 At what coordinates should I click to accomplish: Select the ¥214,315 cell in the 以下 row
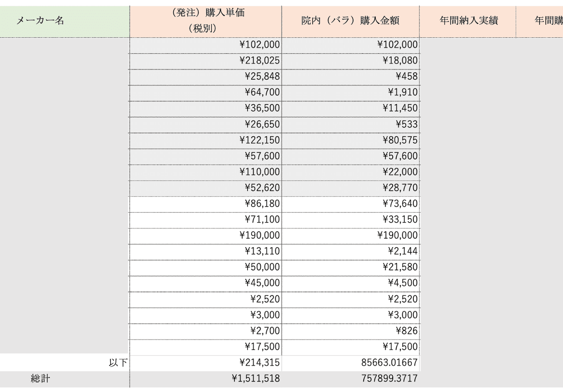click(x=206, y=363)
